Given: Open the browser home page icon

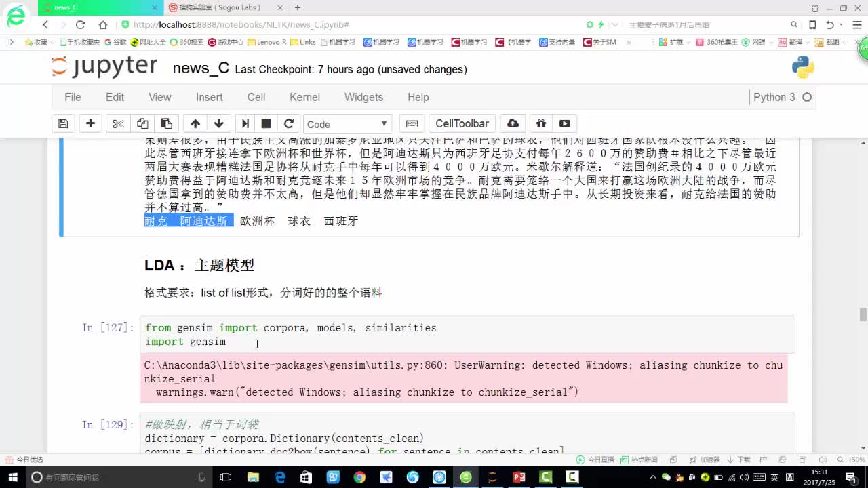Looking at the screenshot, I should (x=103, y=24).
